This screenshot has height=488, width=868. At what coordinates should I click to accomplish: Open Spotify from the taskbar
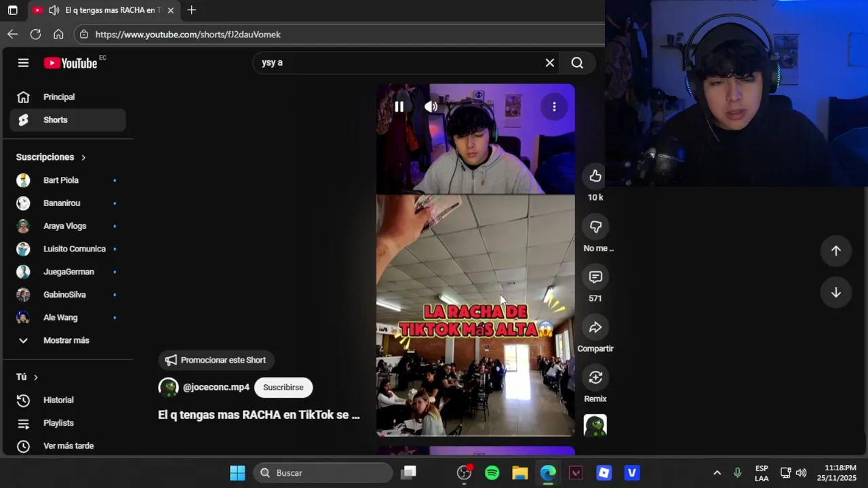coord(492,473)
